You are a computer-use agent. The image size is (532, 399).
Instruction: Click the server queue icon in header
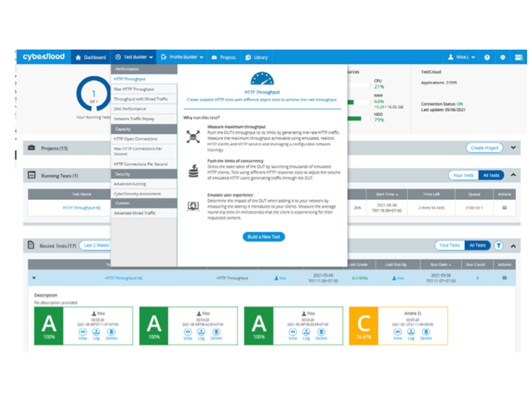point(518,58)
